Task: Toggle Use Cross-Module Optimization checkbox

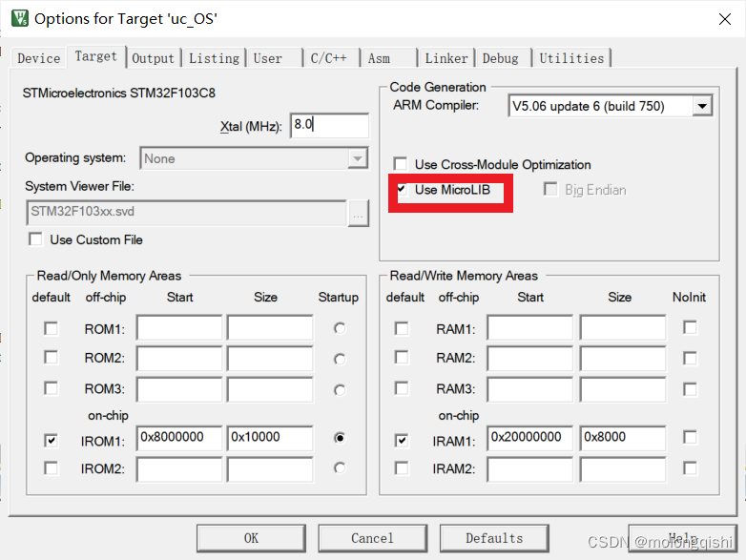Action: point(401,164)
